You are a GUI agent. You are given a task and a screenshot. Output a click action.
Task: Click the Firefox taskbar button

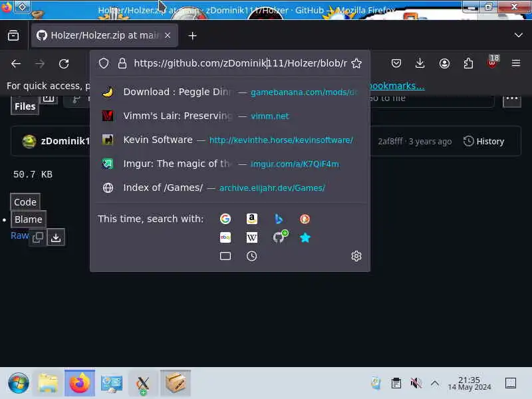pos(80,384)
